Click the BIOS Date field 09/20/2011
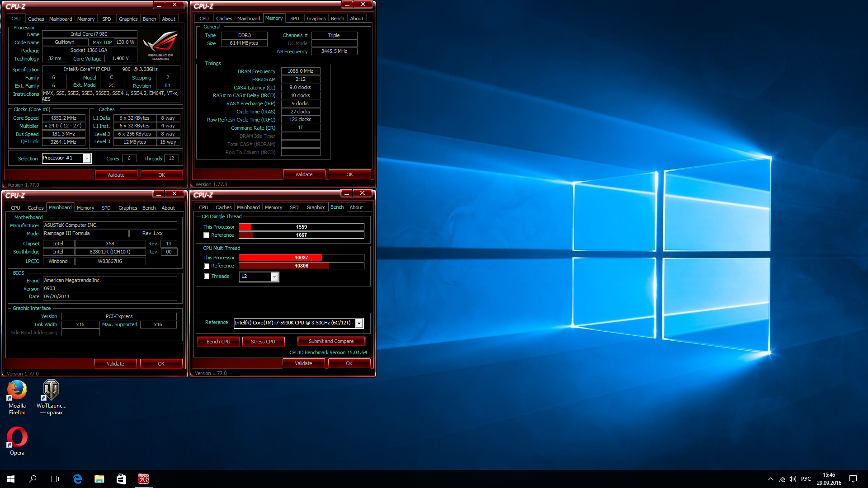 [110, 297]
